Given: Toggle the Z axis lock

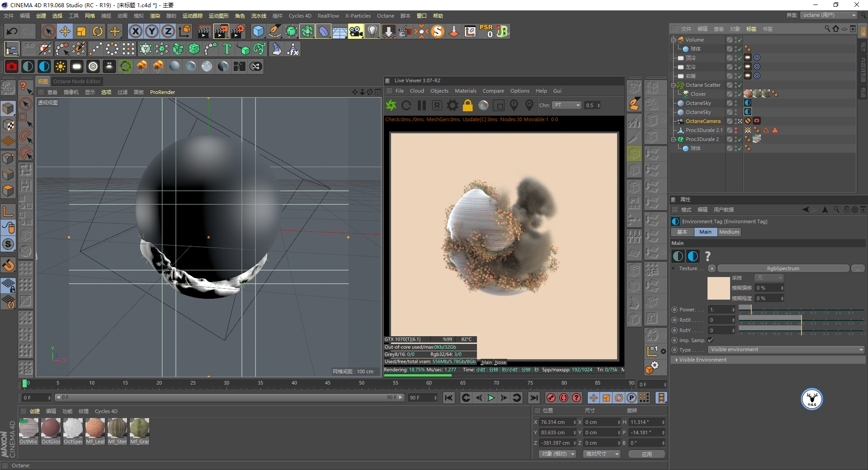Looking at the screenshot, I should (x=168, y=31).
